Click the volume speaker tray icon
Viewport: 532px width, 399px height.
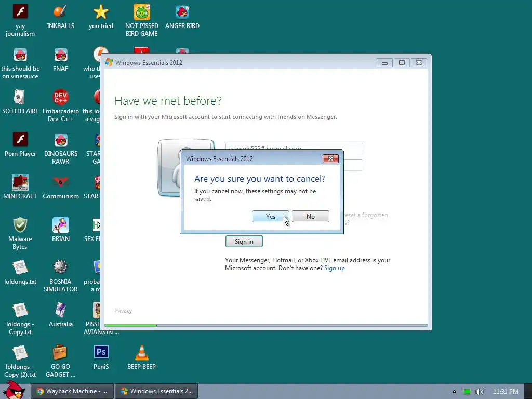tap(479, 392)
